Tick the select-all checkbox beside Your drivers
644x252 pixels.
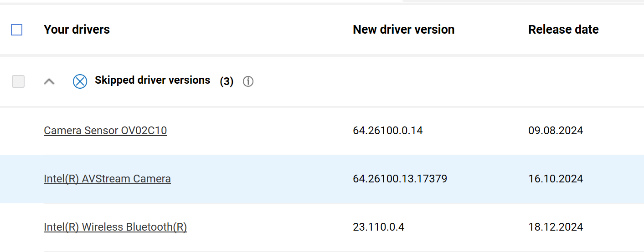(16, 30)
